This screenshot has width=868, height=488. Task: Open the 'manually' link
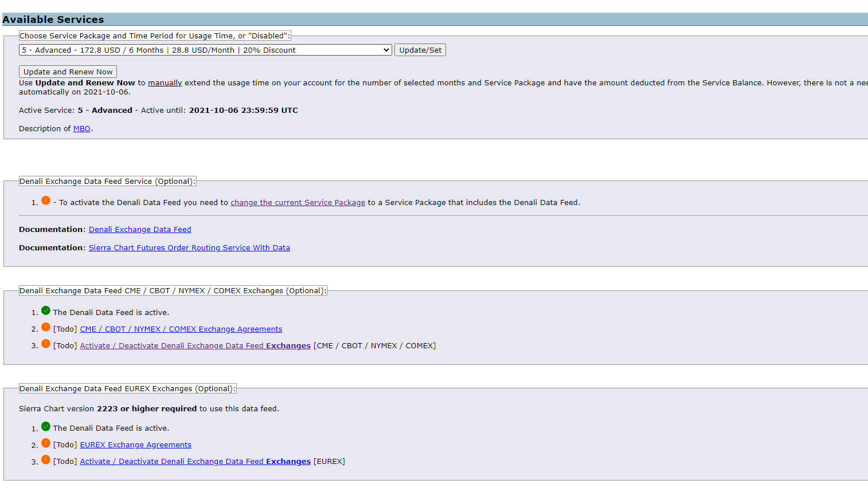pyautogui.click(x=165, y=83)
